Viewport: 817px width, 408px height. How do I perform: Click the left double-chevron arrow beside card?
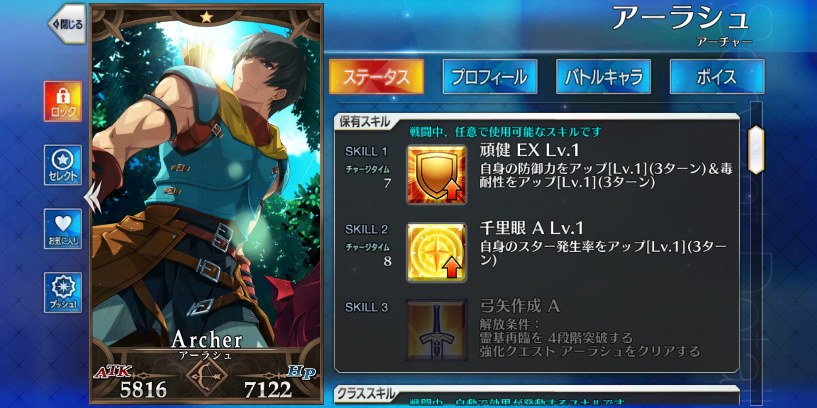click(93, 196)
